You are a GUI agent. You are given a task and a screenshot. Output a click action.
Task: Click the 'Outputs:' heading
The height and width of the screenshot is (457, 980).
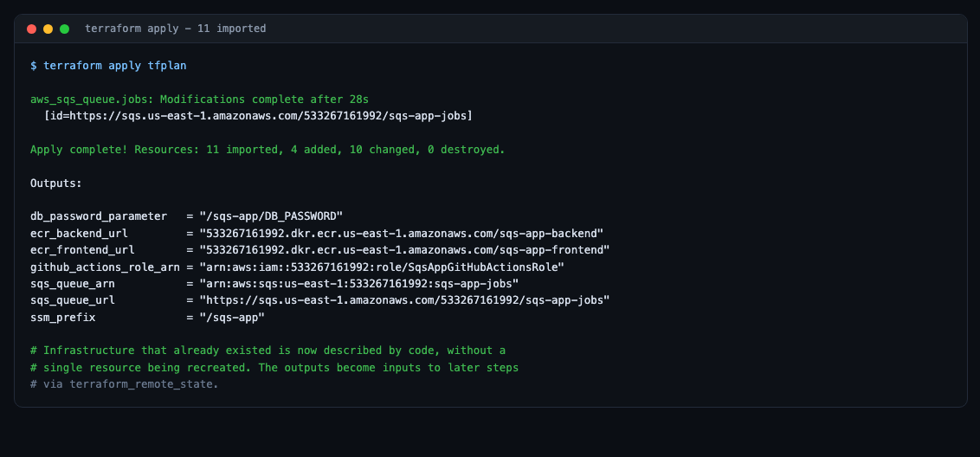coord(56,183)
